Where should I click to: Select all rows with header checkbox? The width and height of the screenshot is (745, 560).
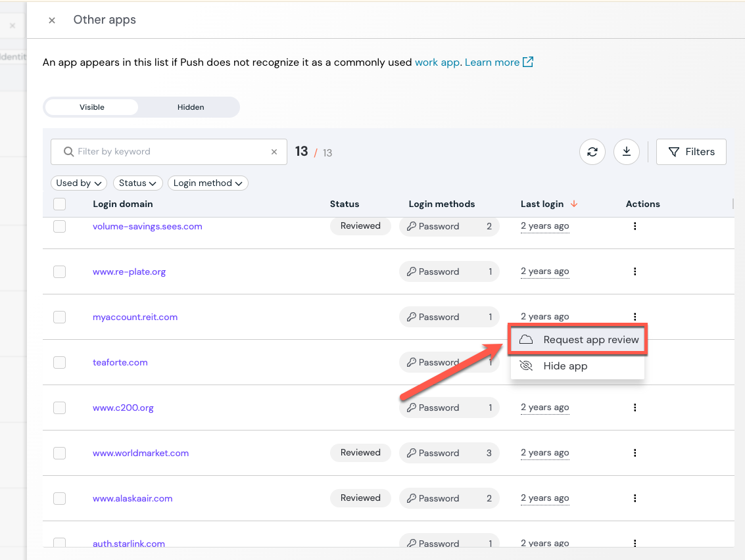coord(59,204)
